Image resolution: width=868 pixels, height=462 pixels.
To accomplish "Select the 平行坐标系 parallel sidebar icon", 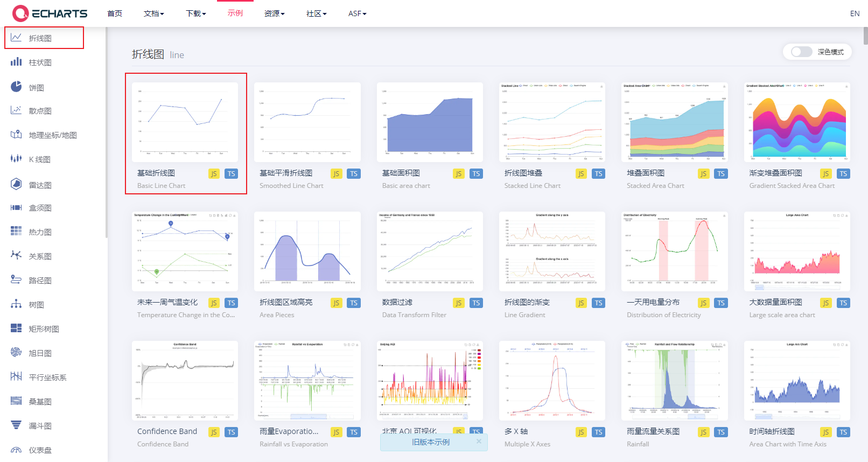I will (x=16, y=377).
